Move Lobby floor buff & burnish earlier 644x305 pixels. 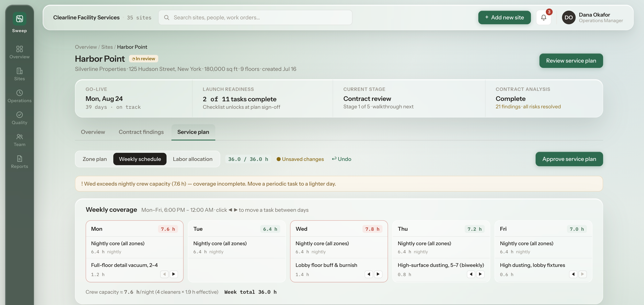(369, 274)
